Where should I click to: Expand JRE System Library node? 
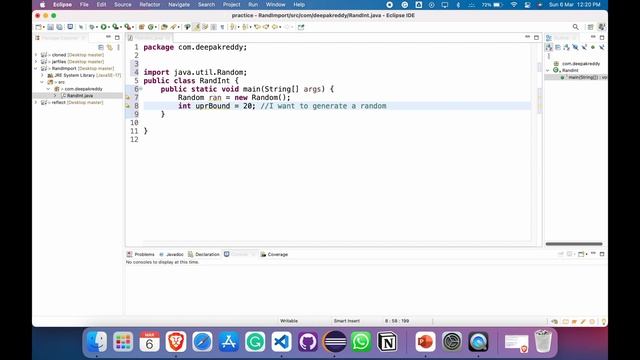coord(42,75)
